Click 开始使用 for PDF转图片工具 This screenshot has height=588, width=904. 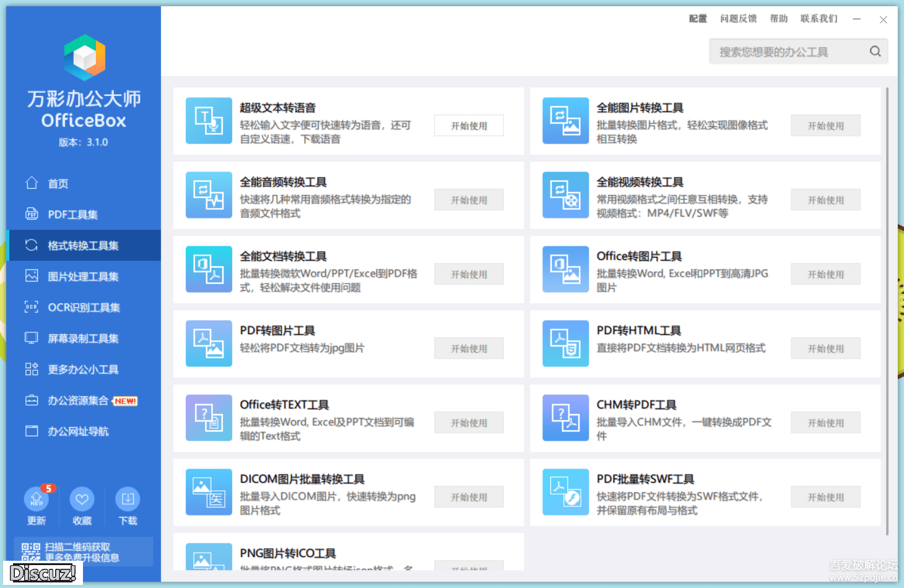469,348
